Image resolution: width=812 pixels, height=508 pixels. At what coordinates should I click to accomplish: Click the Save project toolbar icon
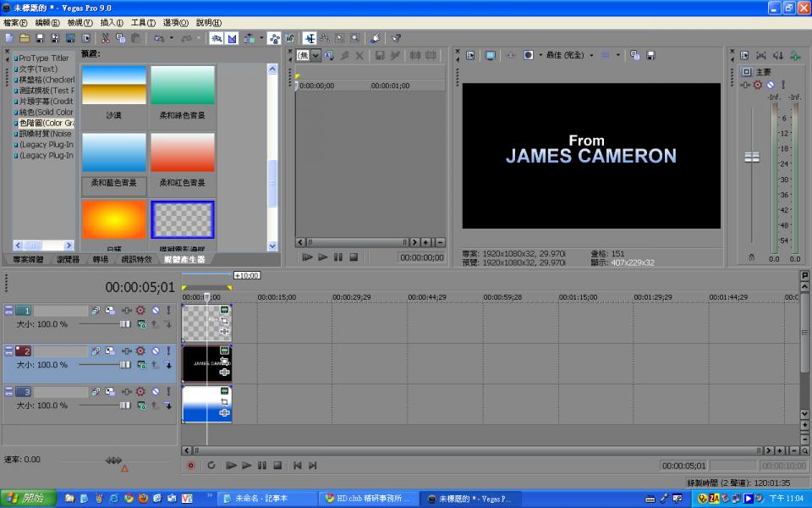[x=41, y=38]
